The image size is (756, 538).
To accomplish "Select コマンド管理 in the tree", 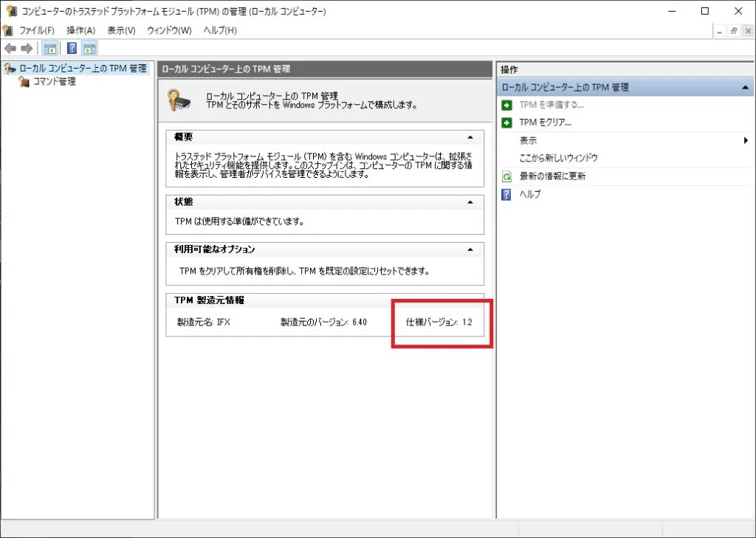I will (54, 81).
